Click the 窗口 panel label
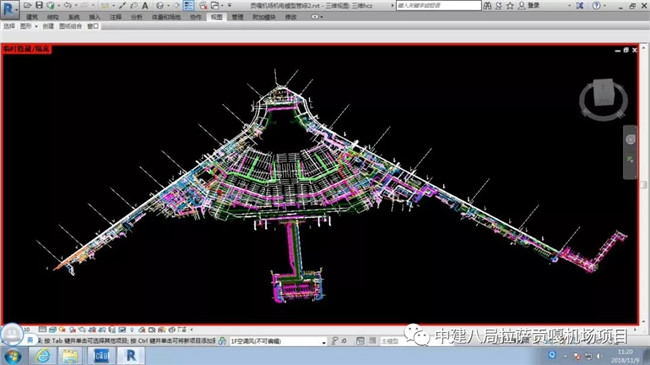Screen dimensions: 650x365 92,26
